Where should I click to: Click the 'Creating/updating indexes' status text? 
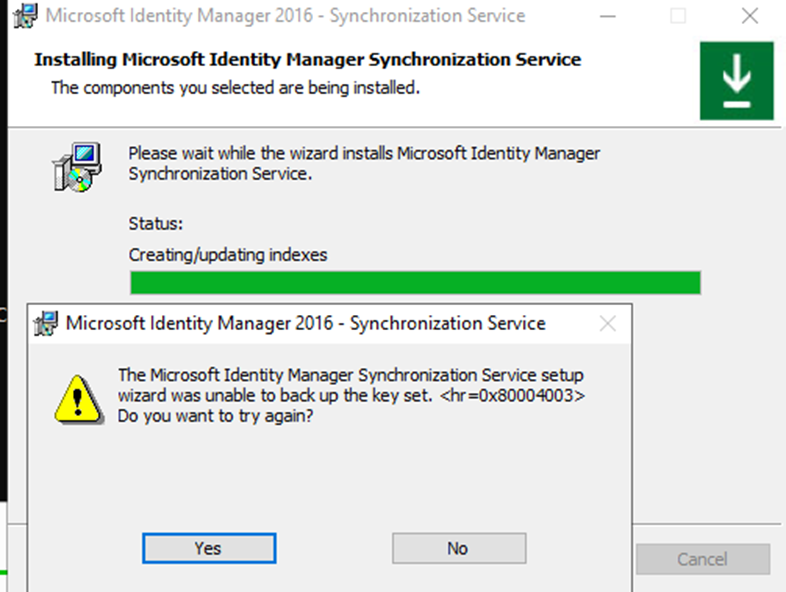(228, 255)
